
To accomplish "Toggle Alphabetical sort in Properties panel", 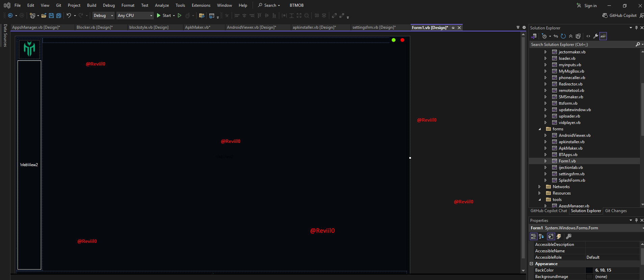I will (x=541, y=236).
